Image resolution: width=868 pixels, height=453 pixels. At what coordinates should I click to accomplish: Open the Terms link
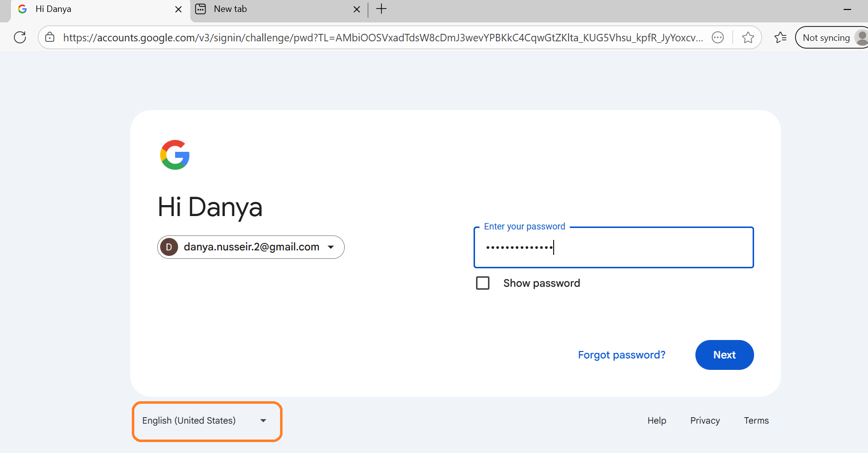pyautogui.click(x=756, y=421)
